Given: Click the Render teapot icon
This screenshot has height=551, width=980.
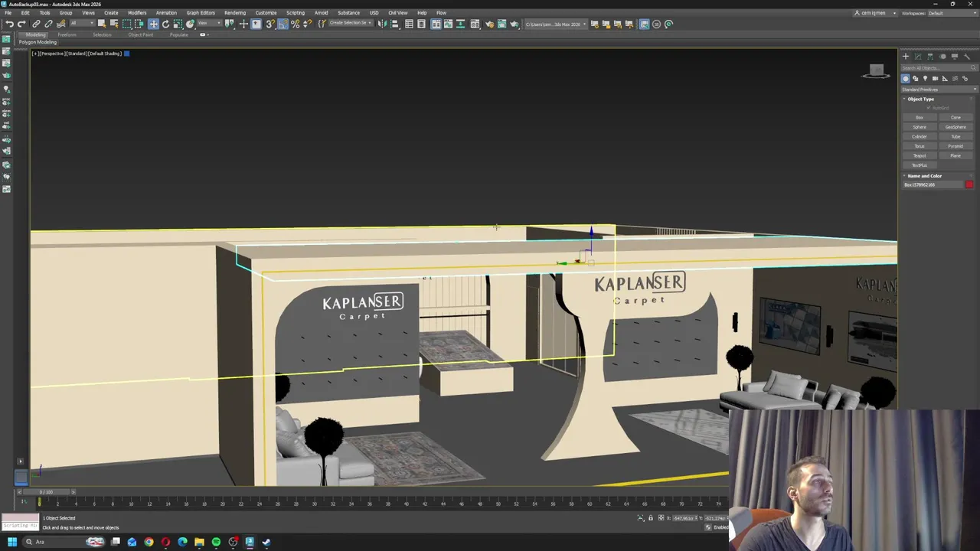Looking at the screenshot, I should pos(514,24).
